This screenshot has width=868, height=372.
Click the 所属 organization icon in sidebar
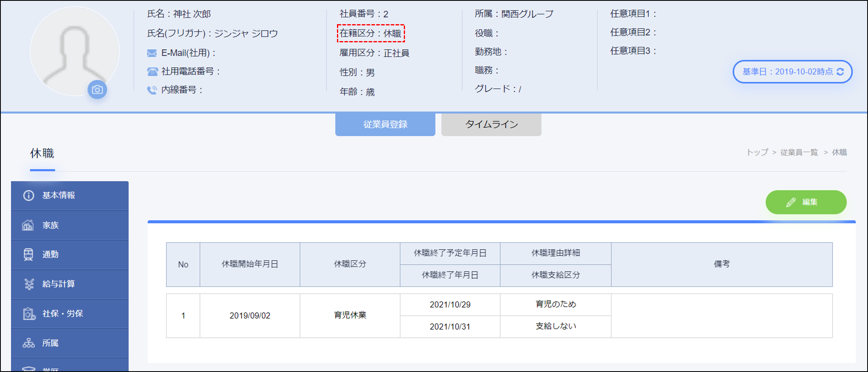(29, 343)
